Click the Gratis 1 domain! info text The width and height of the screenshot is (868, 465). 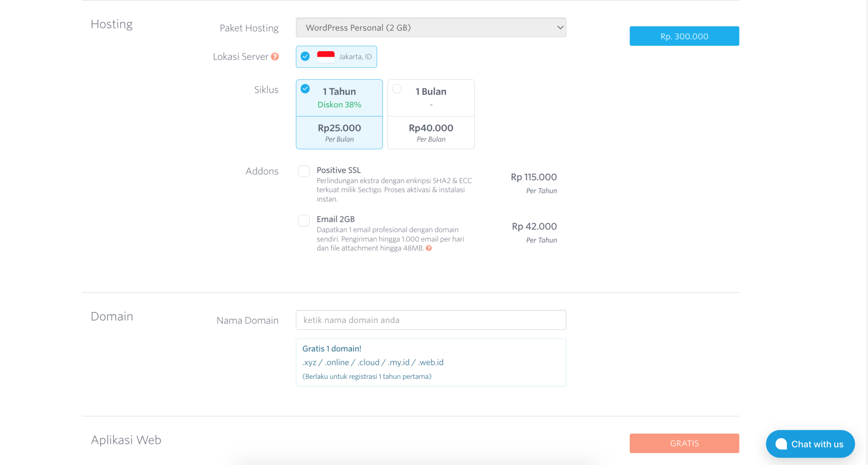tap(331, 348)
